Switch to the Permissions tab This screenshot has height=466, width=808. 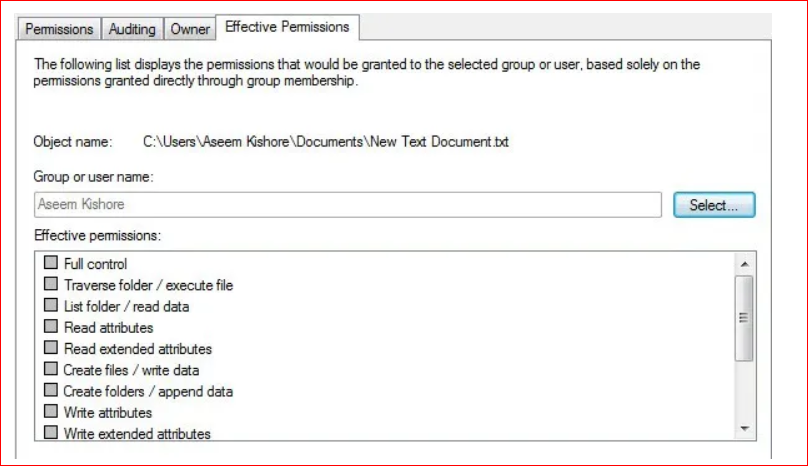59,29
